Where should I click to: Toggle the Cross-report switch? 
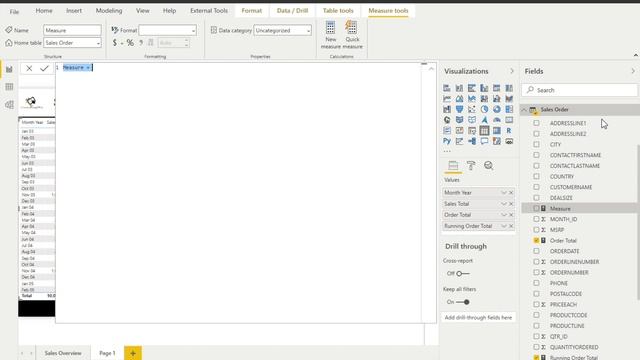(463, 273)
